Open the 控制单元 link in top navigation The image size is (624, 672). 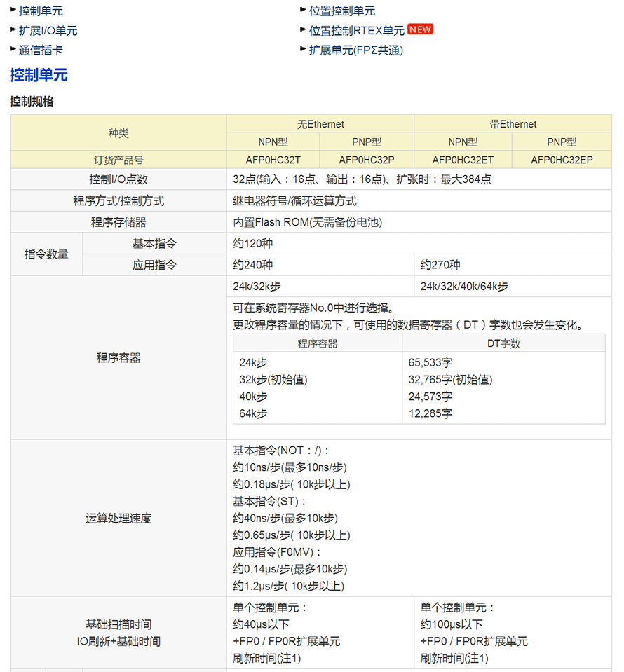(41, 11)
